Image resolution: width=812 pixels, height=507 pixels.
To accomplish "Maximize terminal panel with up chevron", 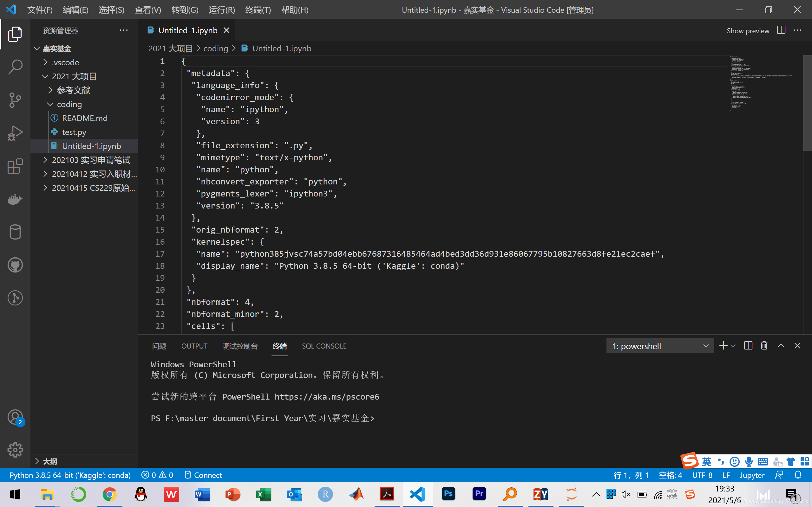I will click(781, 346).
